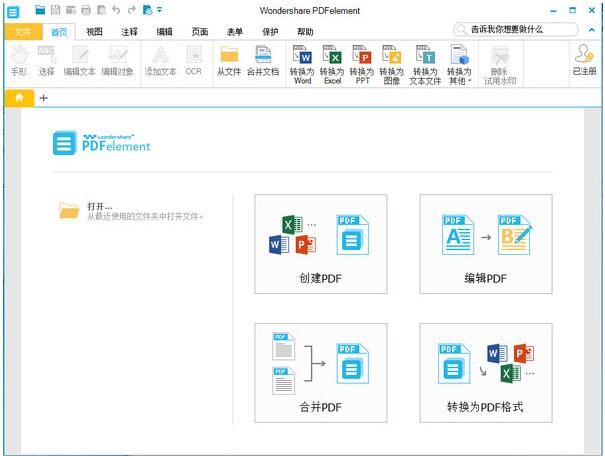Switch to the 表单 tab

click(235, 32)
